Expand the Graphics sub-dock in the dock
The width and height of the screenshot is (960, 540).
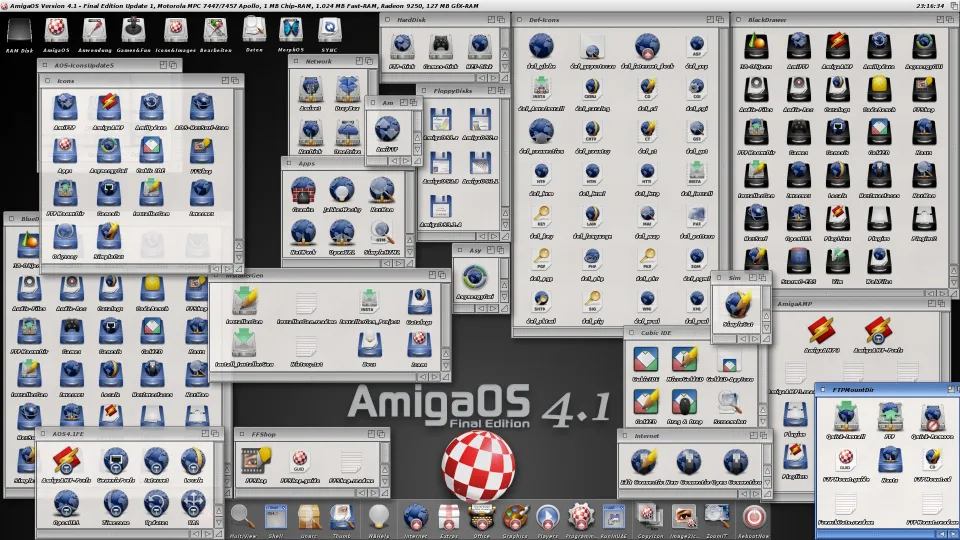click(x=514, y=516)
